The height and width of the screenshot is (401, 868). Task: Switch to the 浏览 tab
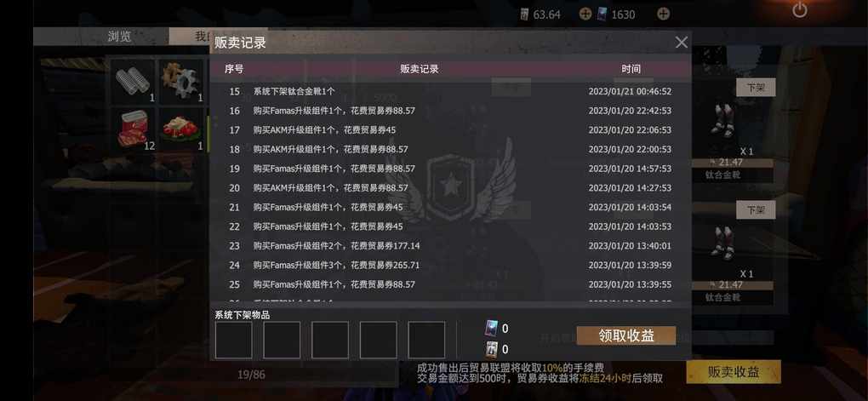(x=119, y=37)
